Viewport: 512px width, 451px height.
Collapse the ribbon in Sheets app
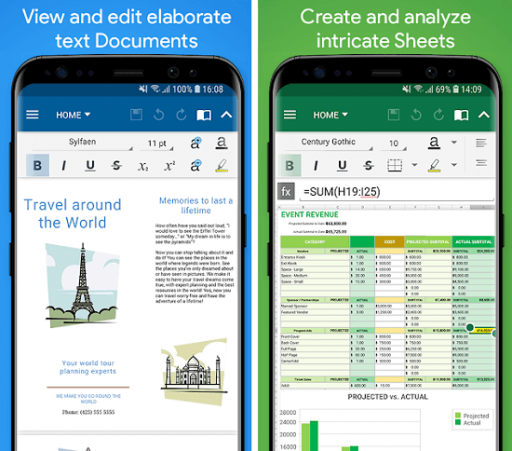pyautogui.click(x=484, y=115)
